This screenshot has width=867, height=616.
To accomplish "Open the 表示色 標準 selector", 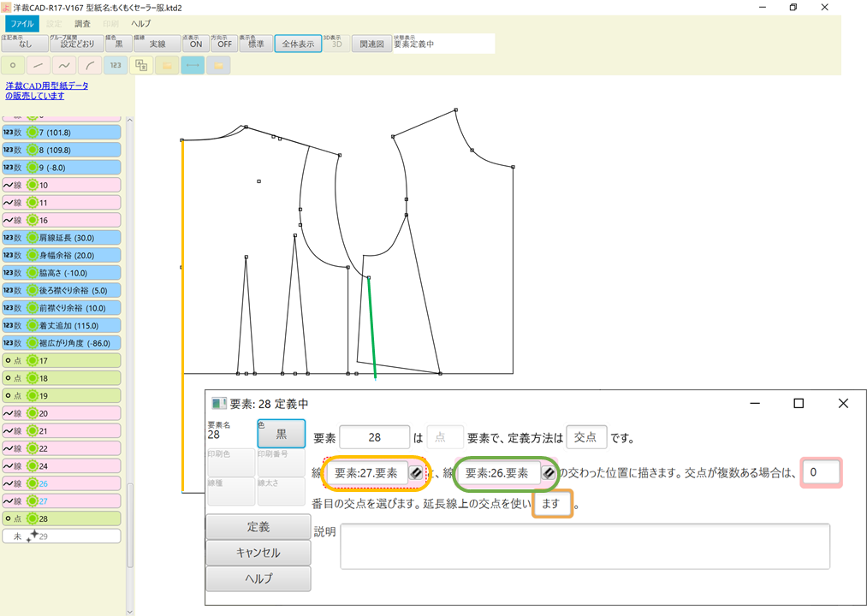I will click(x=254, y=43).
